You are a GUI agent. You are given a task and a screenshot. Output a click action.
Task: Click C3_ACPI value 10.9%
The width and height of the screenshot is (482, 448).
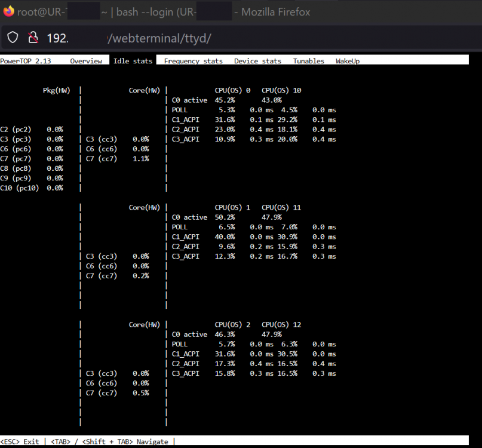225,139
